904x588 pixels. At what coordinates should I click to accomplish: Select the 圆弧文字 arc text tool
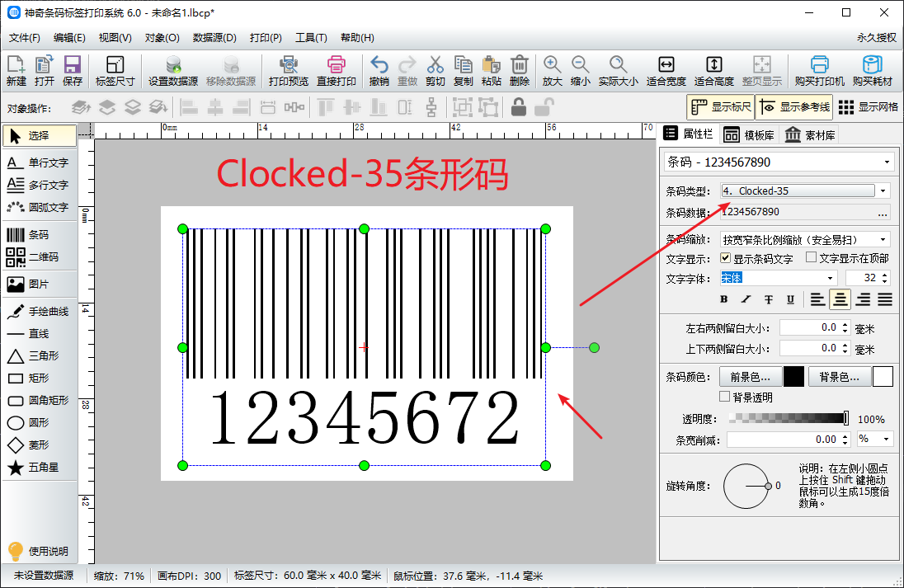pos(40,207)
